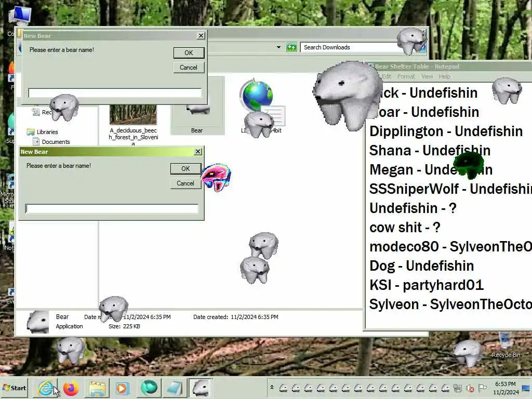The width and height of the screenshot is (532, 399).
Task: Click the Bear details pane thumbnail
Action: [x=37, y=322]
